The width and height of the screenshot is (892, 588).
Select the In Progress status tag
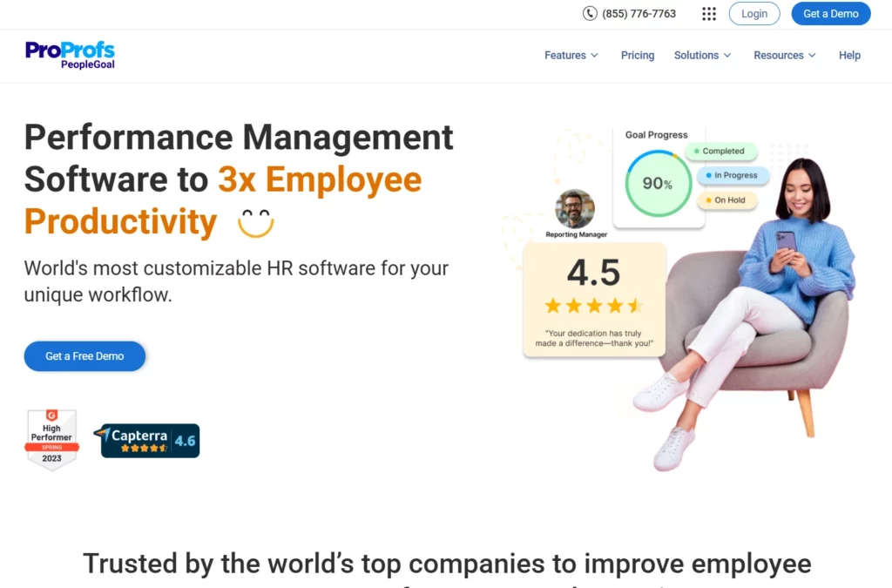point(733,176)
